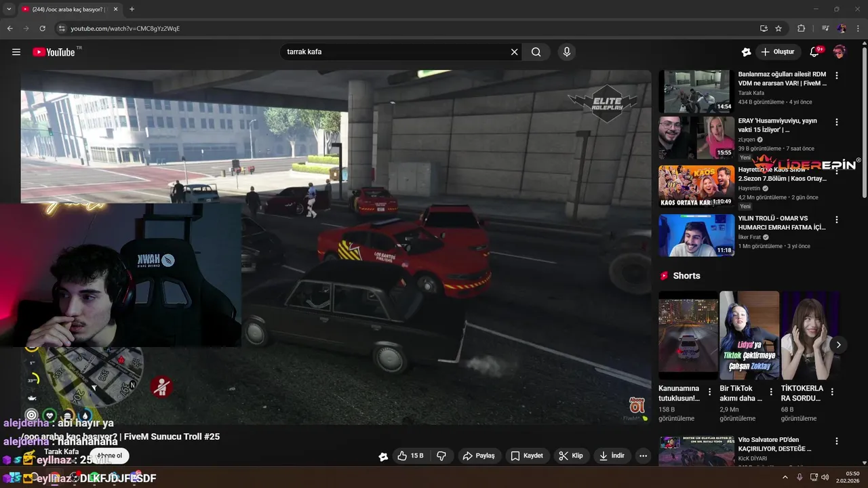This screenshot has width=868, height=488.
Task: Click the install app icon in address bar
Action: (764, 28)
